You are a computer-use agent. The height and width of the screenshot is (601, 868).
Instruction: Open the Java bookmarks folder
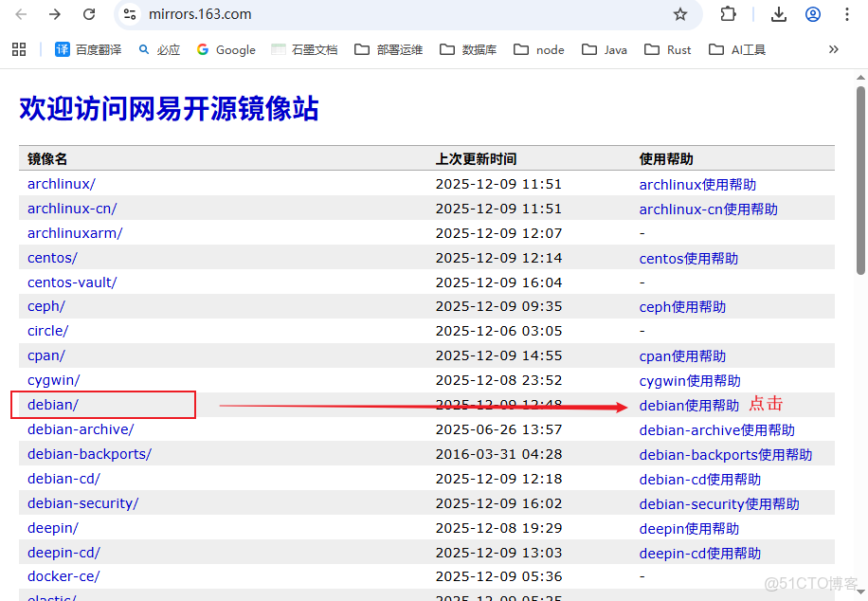(x=604, y=49)
